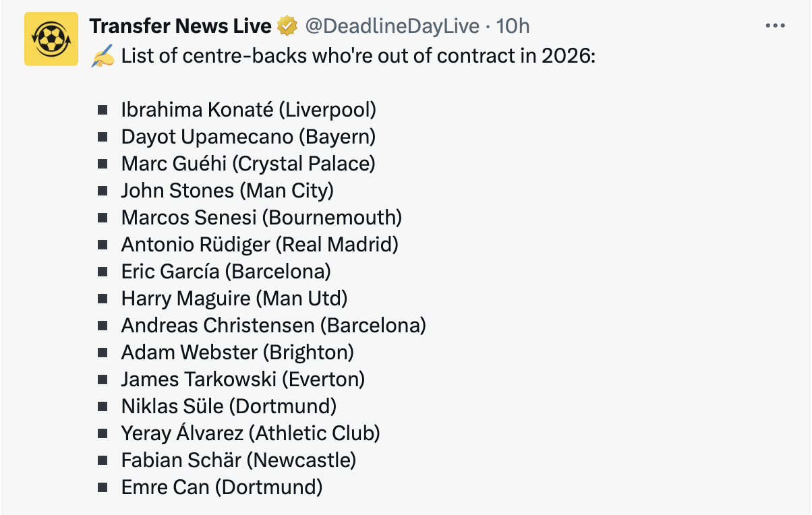Viewport: 812px width, 515px height.
Task: Open the three-dot more options menu
Action: (776, 26)
